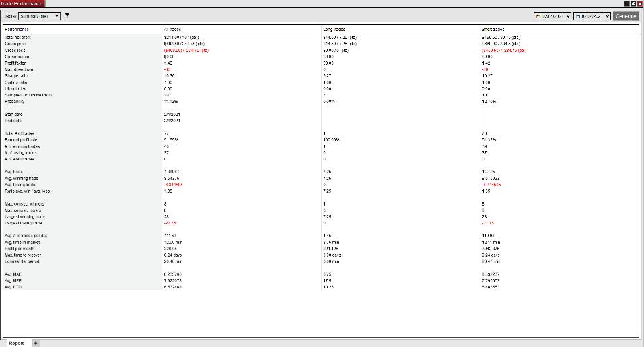Select the Probability row label
Image resolution: width=644 pixels, height=347 pixels.
coord(15,101)
